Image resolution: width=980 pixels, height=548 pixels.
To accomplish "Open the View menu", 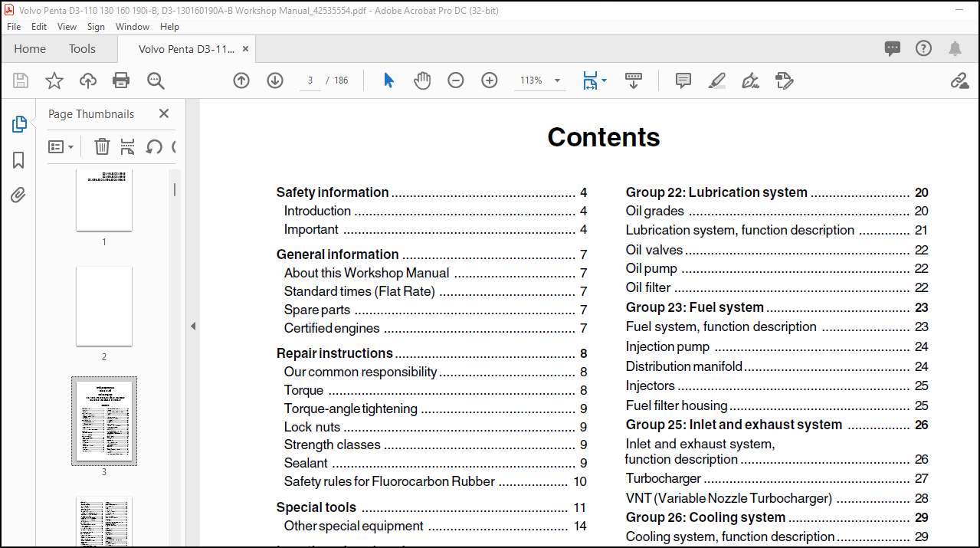I will (x=67, y=26).
